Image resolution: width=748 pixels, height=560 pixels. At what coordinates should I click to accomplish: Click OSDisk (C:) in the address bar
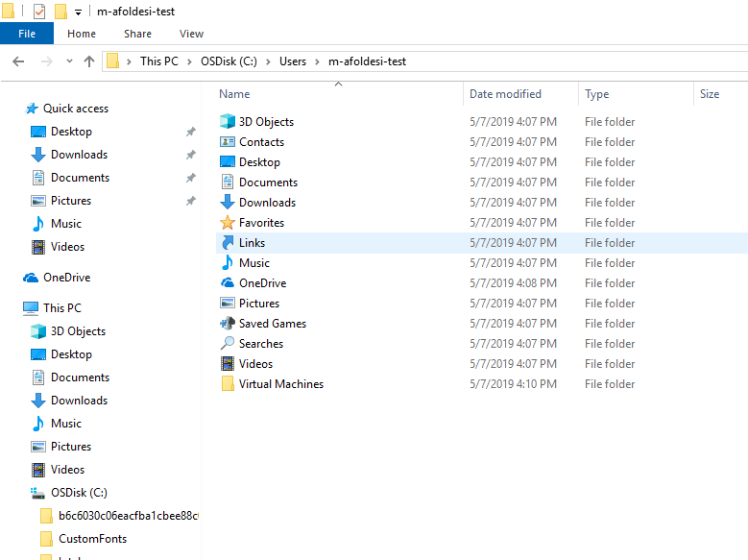coord(229,61)
